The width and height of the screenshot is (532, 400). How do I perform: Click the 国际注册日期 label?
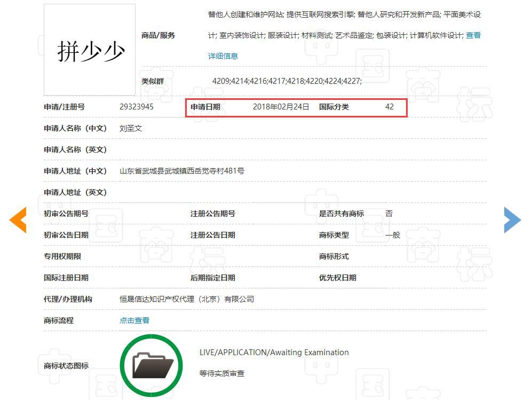tap(66, 278)
